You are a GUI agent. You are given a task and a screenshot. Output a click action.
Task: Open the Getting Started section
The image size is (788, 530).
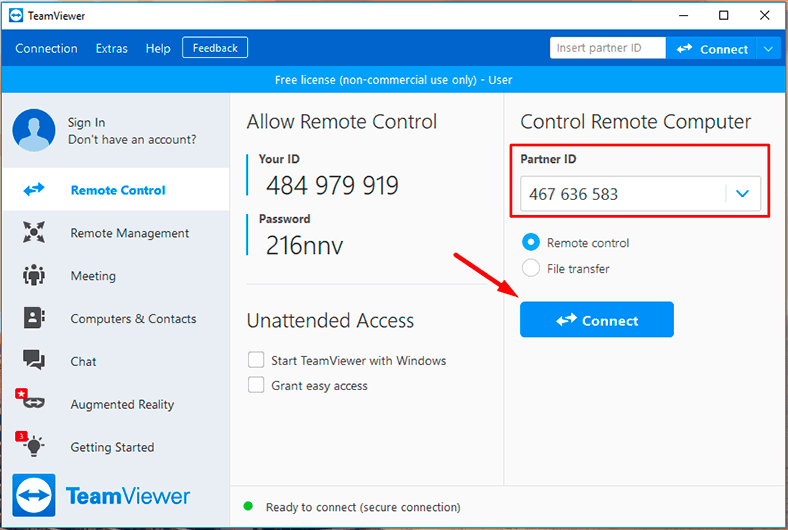coord(116,447)
